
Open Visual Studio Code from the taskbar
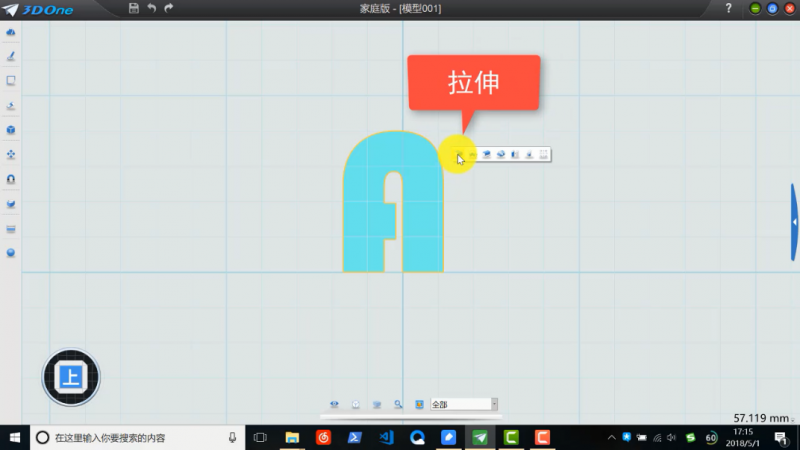[386, 438]
